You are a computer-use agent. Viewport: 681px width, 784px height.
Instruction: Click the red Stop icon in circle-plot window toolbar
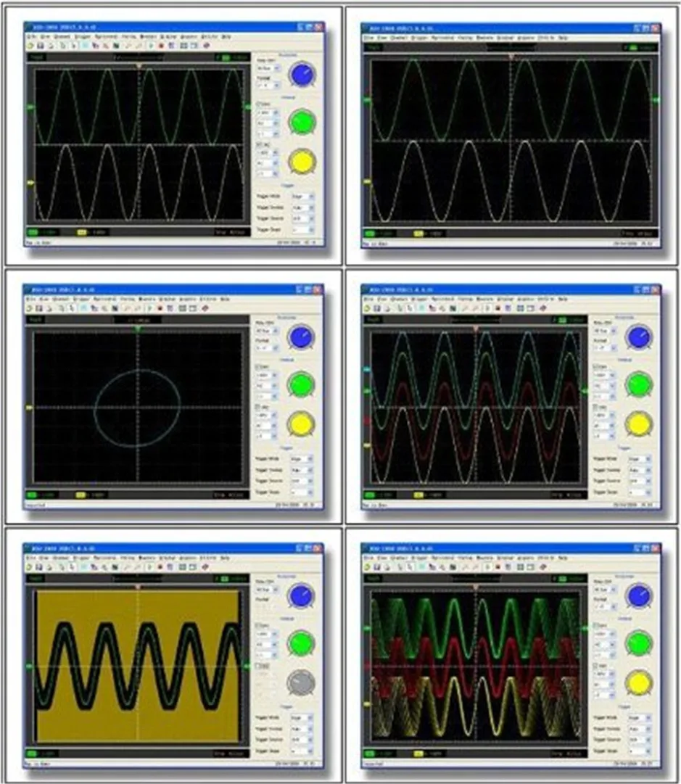click(160, 308)
